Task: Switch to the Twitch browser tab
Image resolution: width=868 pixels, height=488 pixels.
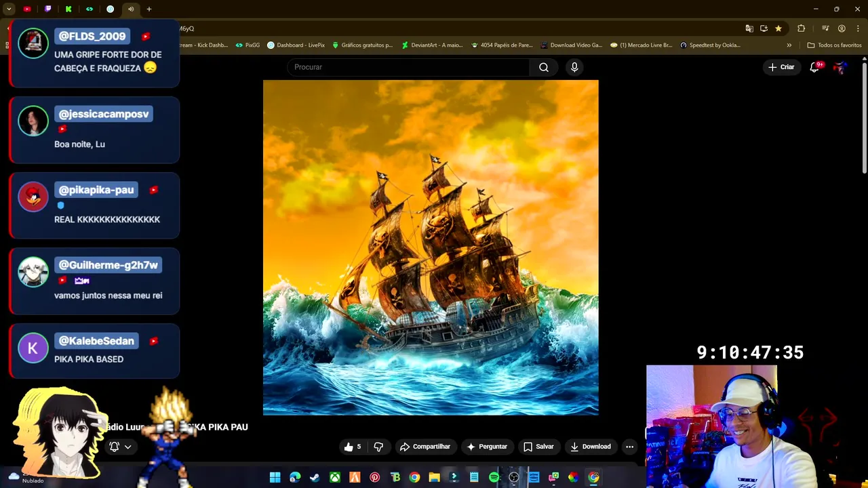Action: click(x=47, y=9)
